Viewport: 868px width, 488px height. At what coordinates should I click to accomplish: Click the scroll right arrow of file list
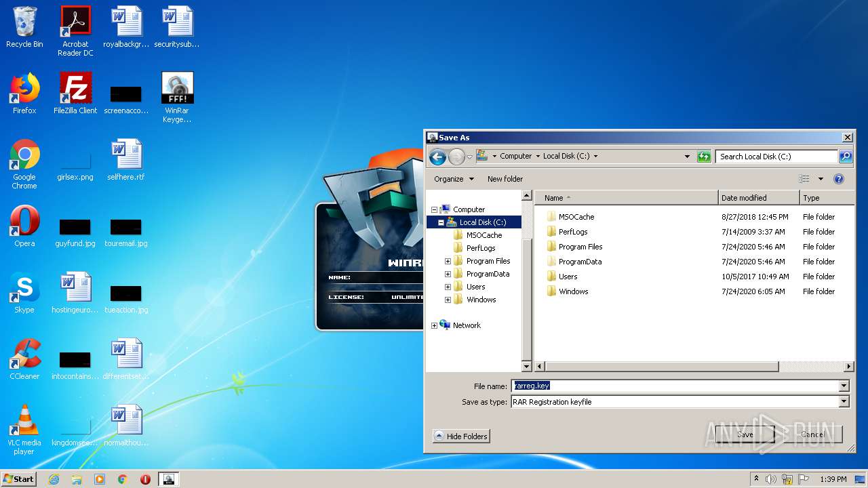[x=848, y=367]
